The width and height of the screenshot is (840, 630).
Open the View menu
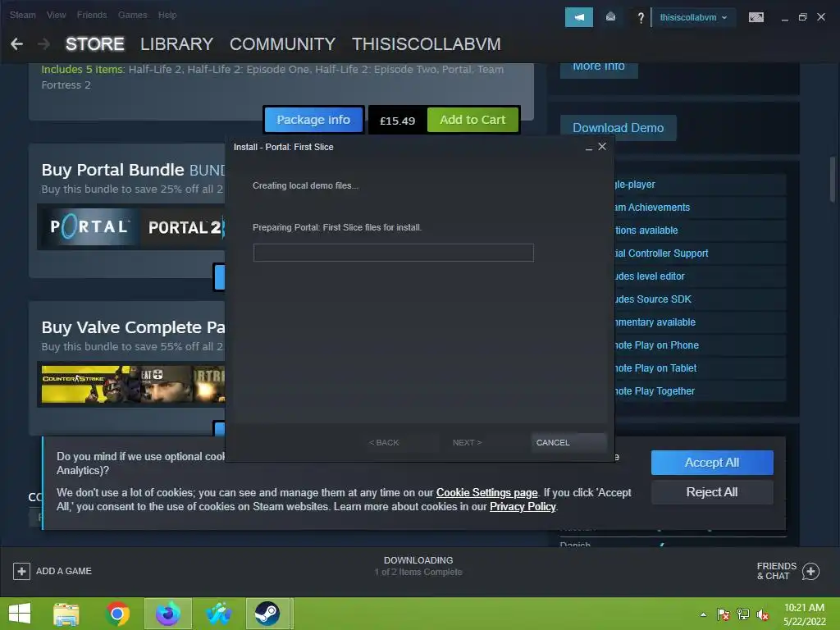point(57,15)
